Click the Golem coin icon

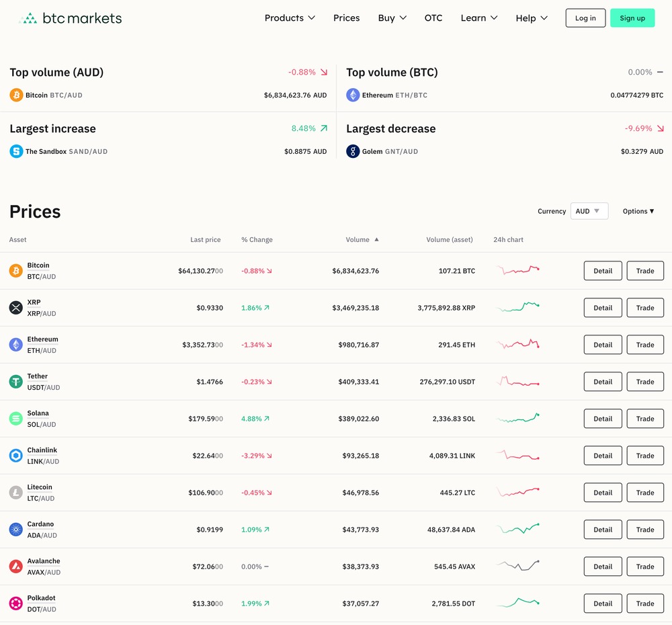coord(353,151)
